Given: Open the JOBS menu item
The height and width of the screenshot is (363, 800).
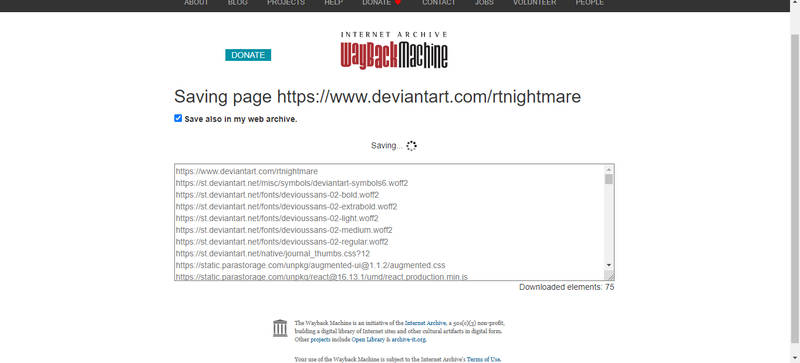Looking at the screenshot, I should click(x=484, y=3).
